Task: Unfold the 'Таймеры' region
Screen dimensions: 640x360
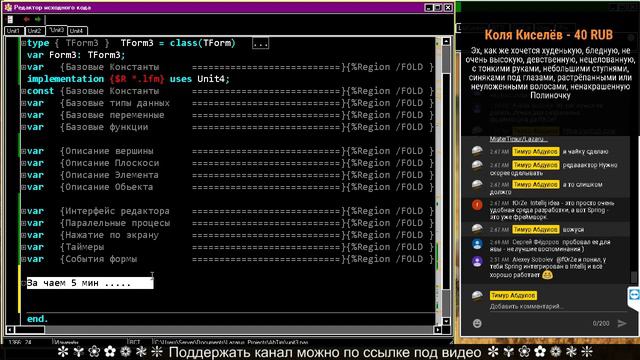Action: pyautogui.click(x=24, y=247)
